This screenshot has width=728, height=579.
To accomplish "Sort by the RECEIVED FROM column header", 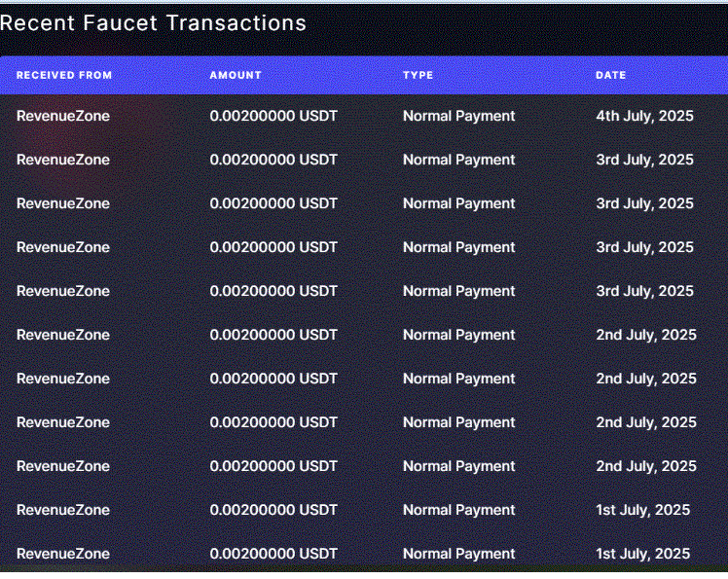I will click(x=64, y=75).
